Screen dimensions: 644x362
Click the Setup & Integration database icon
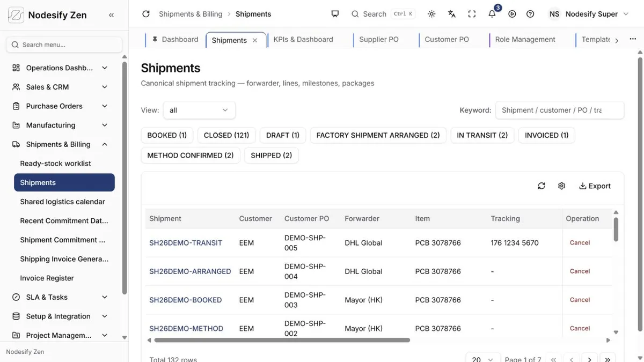[16, 316]
